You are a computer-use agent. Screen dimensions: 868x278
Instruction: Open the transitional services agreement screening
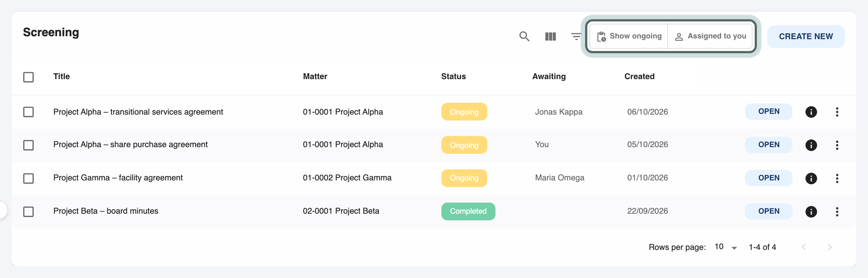click(769, 112)
